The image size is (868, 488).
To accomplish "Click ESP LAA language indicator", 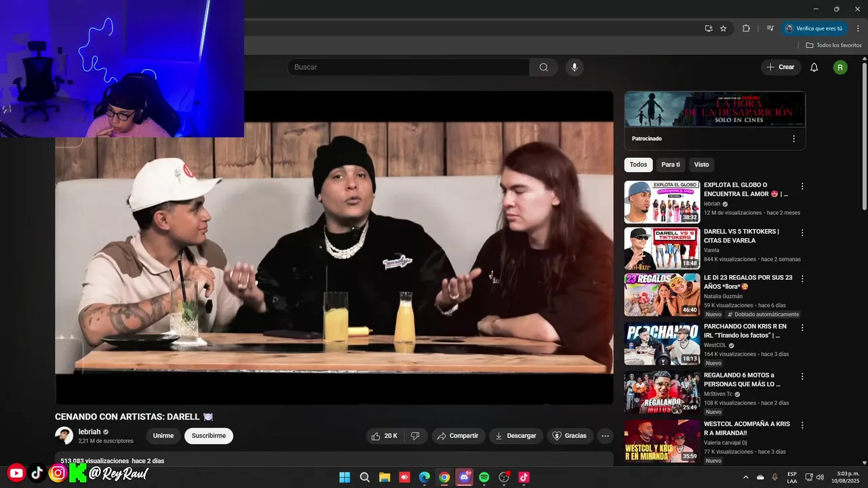I will pos(792,477).
